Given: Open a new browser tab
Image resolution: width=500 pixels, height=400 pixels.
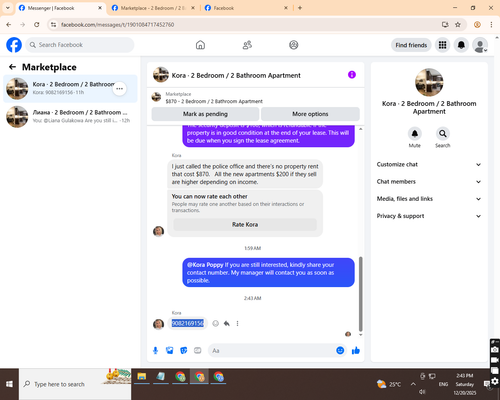Looking at the screenshot, I should click(300, 8).
